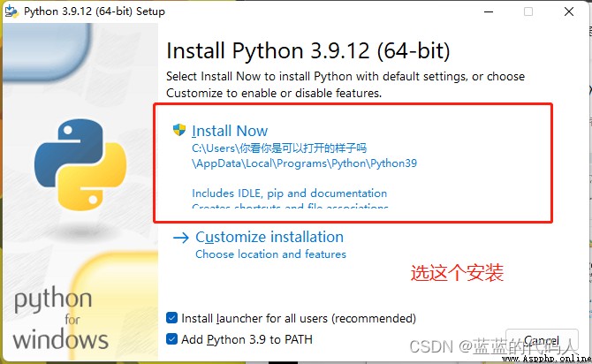The width and height of the screenshot is (592, 364).
Task: Toggle Install launcher for all users checkbox
Action: click(171, 318)
